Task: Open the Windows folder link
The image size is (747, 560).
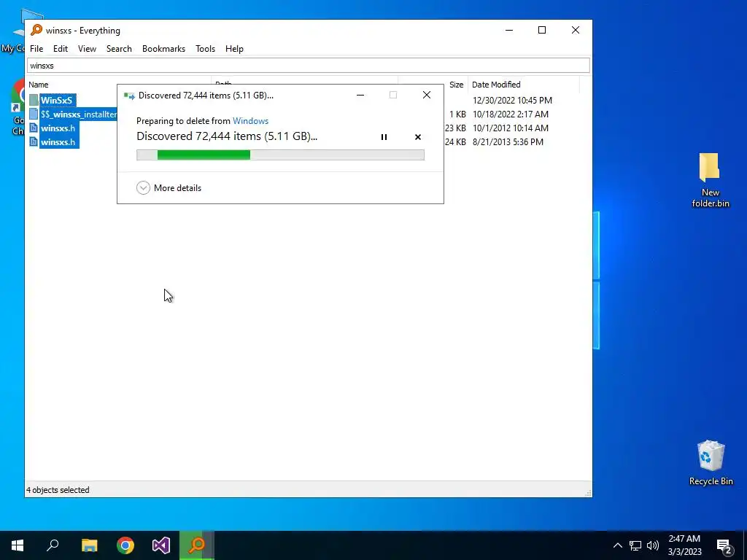Action: point(251,121)
